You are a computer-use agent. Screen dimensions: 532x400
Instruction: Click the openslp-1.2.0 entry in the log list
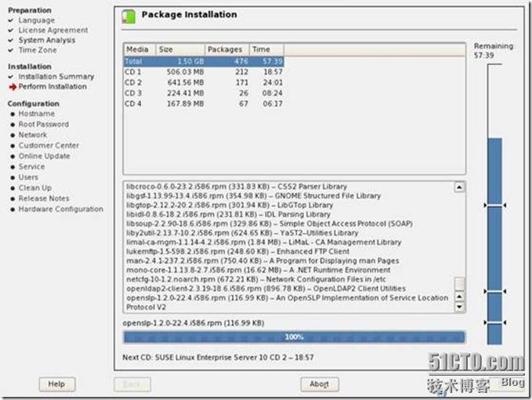tap(288, 303)
